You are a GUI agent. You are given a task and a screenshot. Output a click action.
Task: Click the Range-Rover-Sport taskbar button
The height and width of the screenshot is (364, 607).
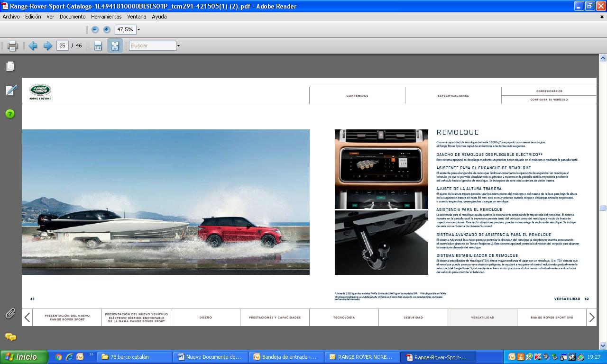(438, 357)
